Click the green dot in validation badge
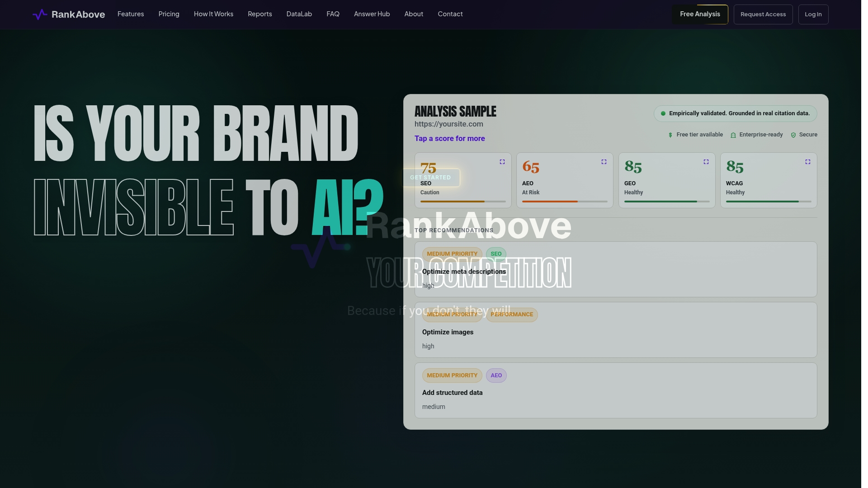This screenshot has height=488, width=868. click(663, 113)
